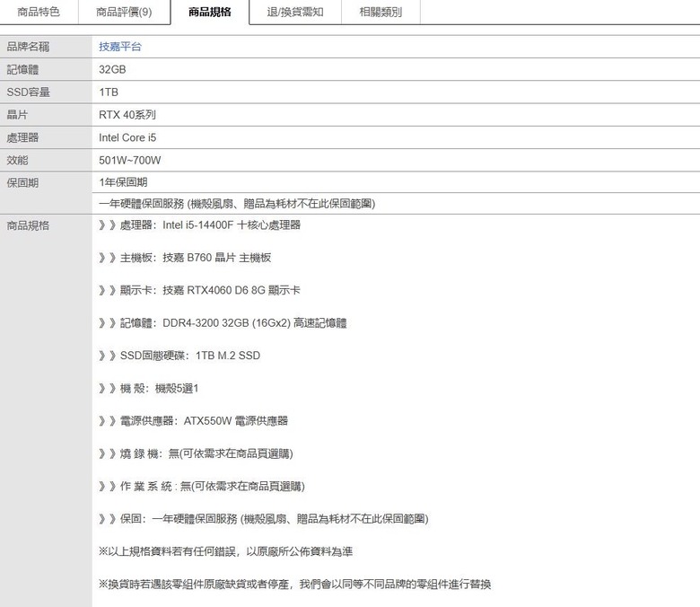Click the Intel Core i5 value

coord(127,137)
